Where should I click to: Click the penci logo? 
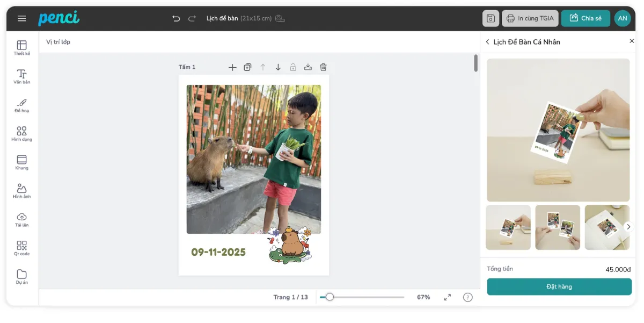click(x=58, y=18)
